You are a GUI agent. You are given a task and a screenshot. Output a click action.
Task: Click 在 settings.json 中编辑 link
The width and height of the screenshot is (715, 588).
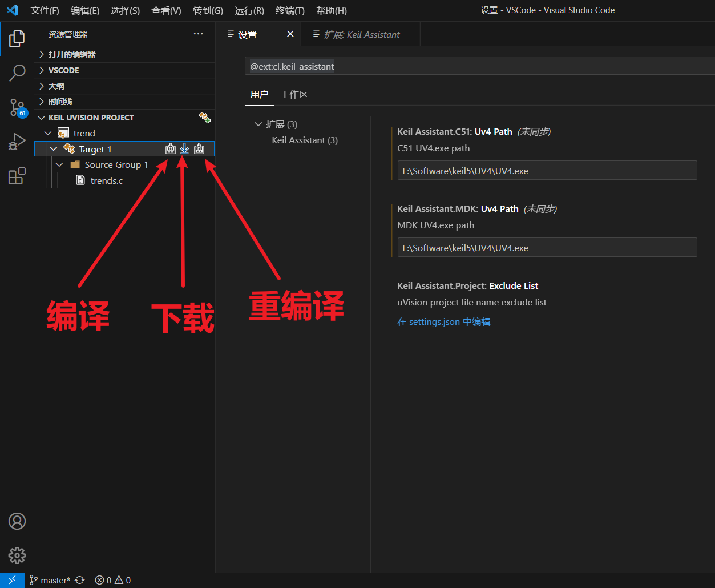pyautogui.click(x=444, y=322)
